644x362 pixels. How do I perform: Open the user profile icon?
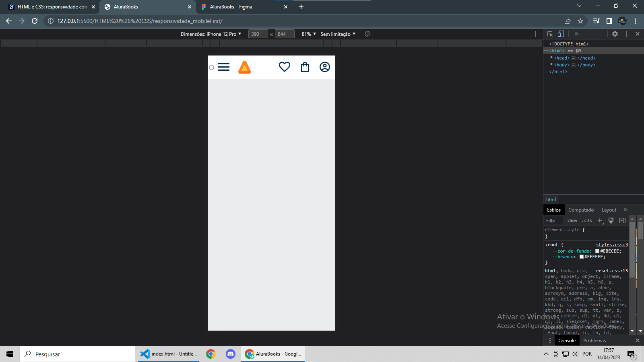(325, 67)
